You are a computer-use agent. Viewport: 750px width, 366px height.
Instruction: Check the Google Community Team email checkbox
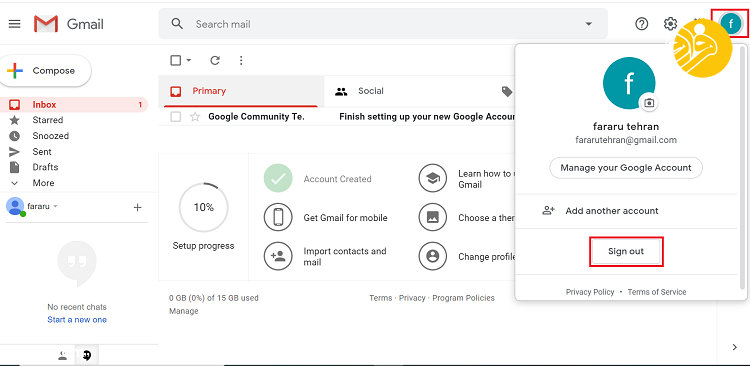point(176,117)
